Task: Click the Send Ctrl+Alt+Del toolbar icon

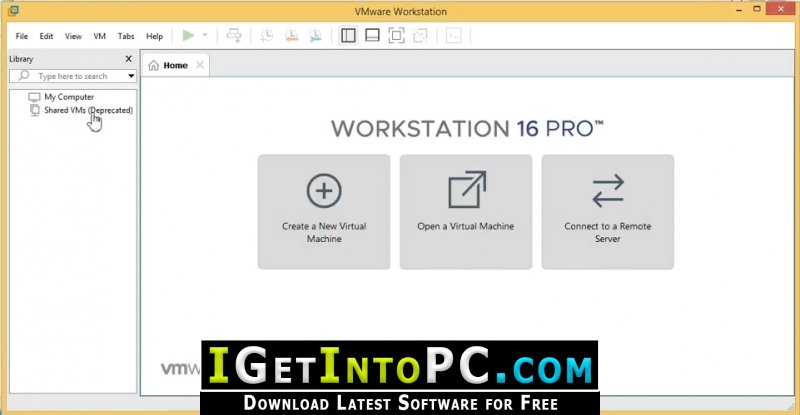Action: click(x=234, y=35)
